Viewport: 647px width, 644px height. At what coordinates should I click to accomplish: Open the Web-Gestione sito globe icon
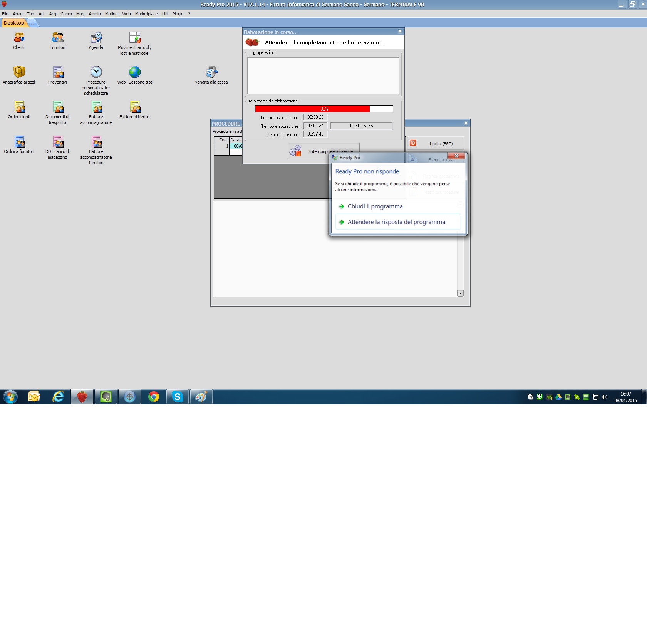(x=135, y=75)
